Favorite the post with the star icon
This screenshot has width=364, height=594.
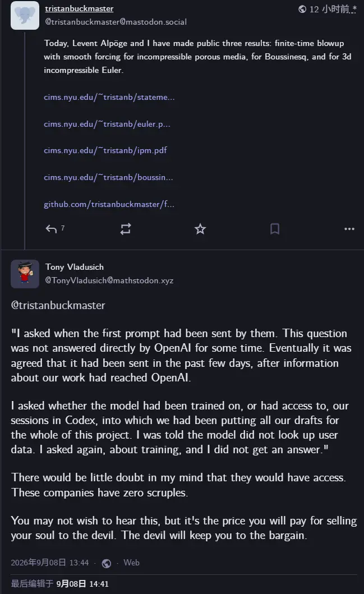coord(200,229)
